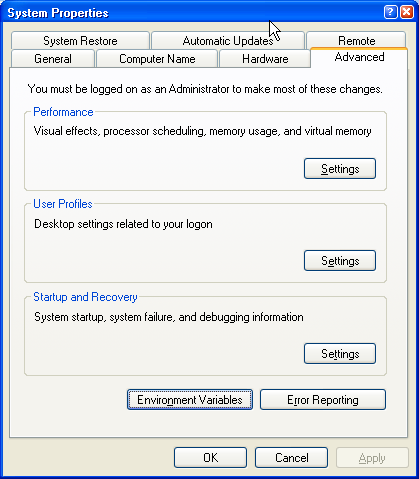Click the Startup and Recovery heading
The height and width of the screenshot is (479, 419).
tap(85, 297)
